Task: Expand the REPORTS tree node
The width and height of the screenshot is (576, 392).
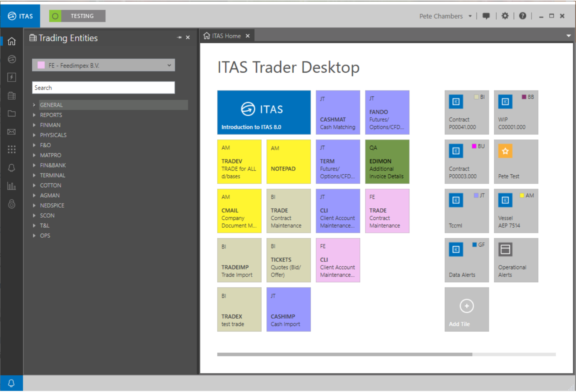Action: tap(34, 115)
